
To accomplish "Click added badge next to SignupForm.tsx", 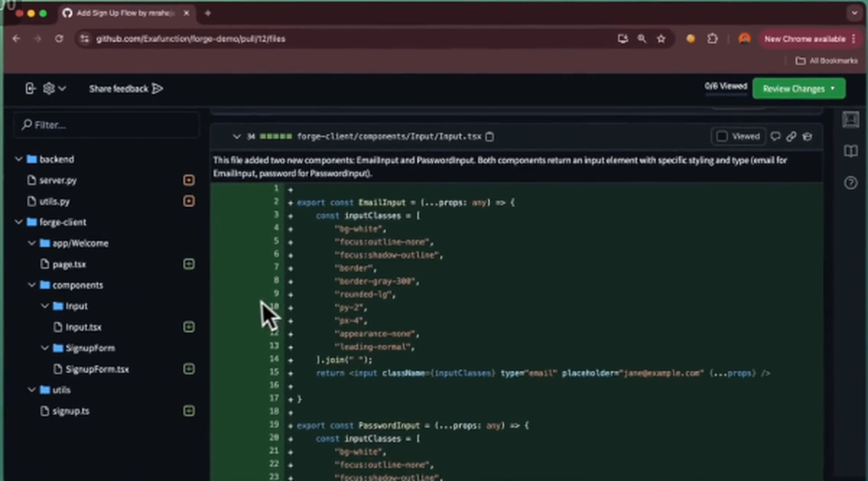I will click(x=188, y=369).
